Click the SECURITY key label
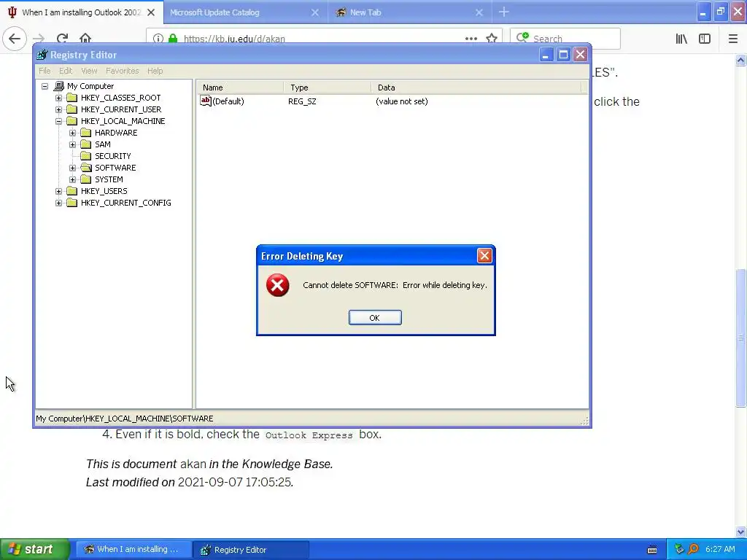Screen dimensions: 747x560 (112, 156)
